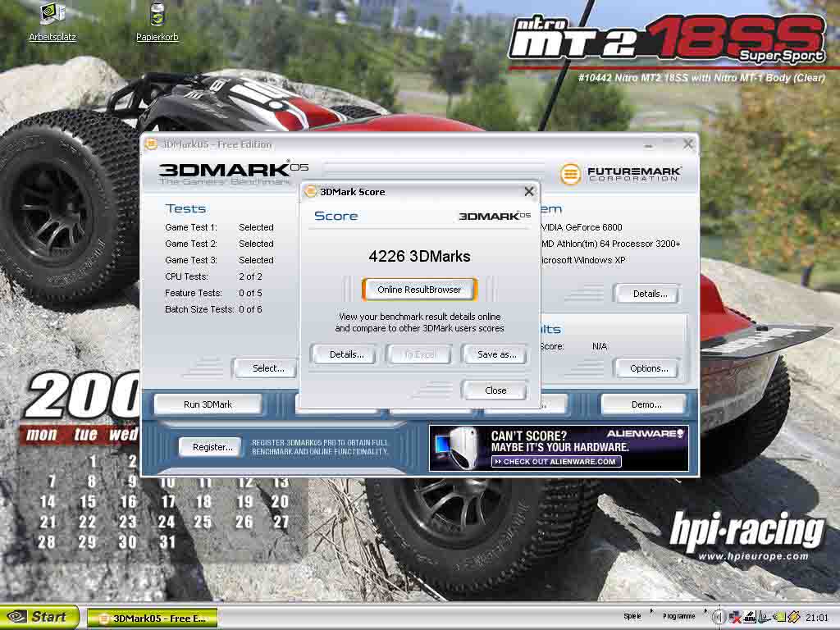The height and width of the screenshot is (630, 840).
Task: Click the 3DMark Score dialog title icon
Action: [310, 192]
